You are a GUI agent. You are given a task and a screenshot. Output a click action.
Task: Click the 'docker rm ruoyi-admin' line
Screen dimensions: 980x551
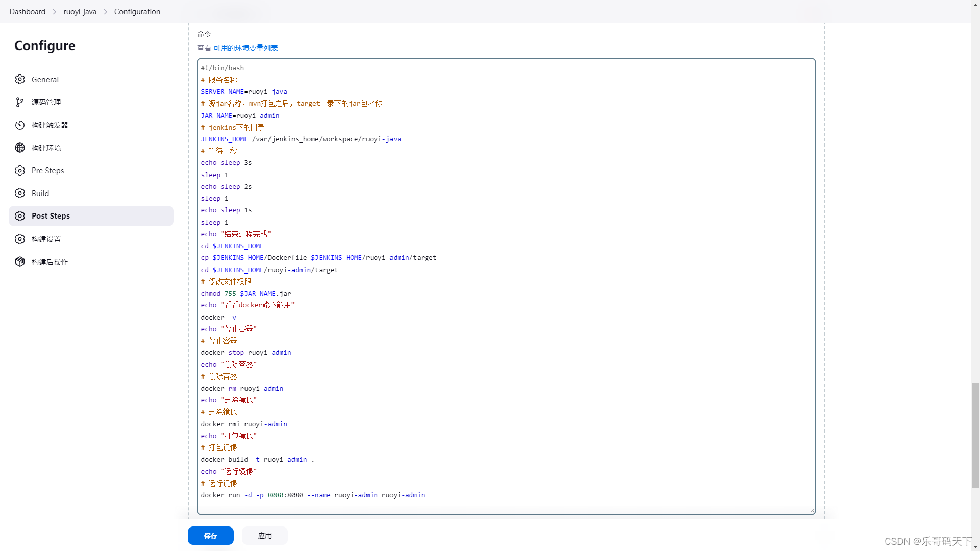[242, 389]
